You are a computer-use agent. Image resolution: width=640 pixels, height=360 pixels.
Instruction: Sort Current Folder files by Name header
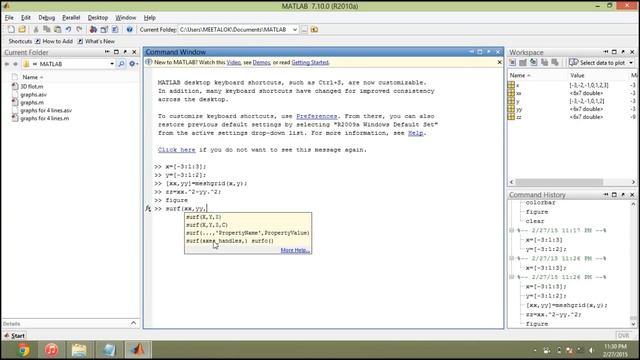[32, 77]
